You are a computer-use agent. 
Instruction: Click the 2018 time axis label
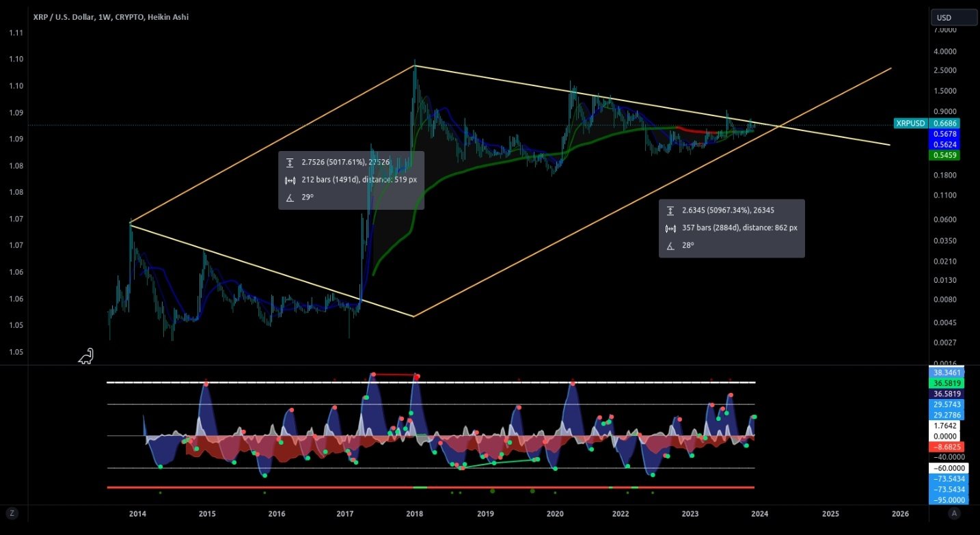point(413,513)
